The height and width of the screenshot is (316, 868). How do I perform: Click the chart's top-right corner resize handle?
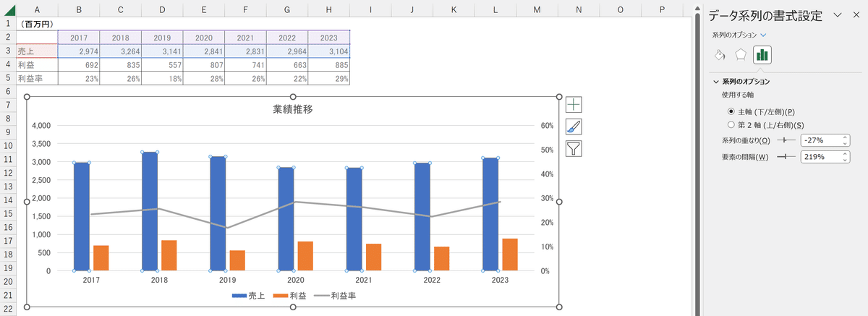tap(559, 97)
